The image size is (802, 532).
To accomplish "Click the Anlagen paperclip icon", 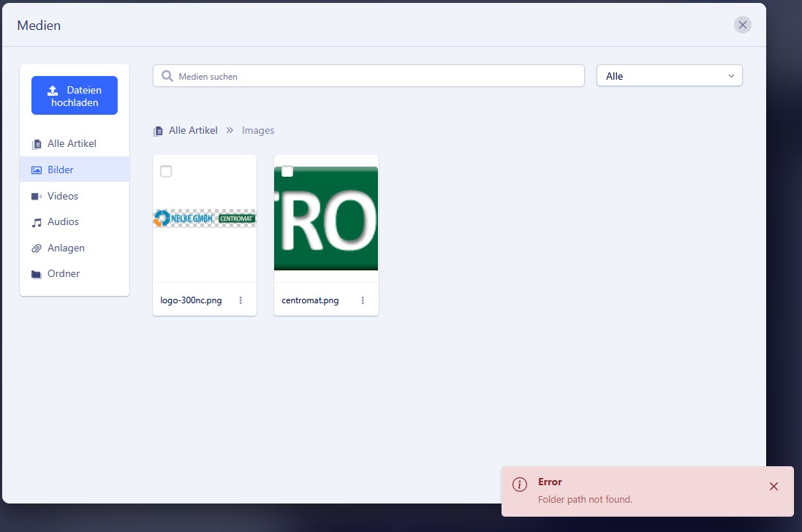I will click(37, 248).
